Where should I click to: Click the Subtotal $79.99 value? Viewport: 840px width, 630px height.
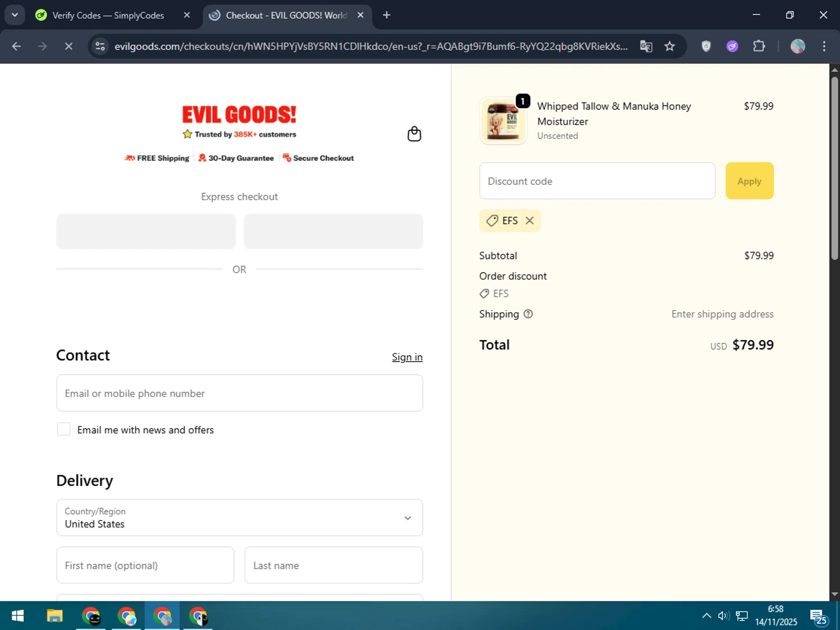(x=759, y=255)
